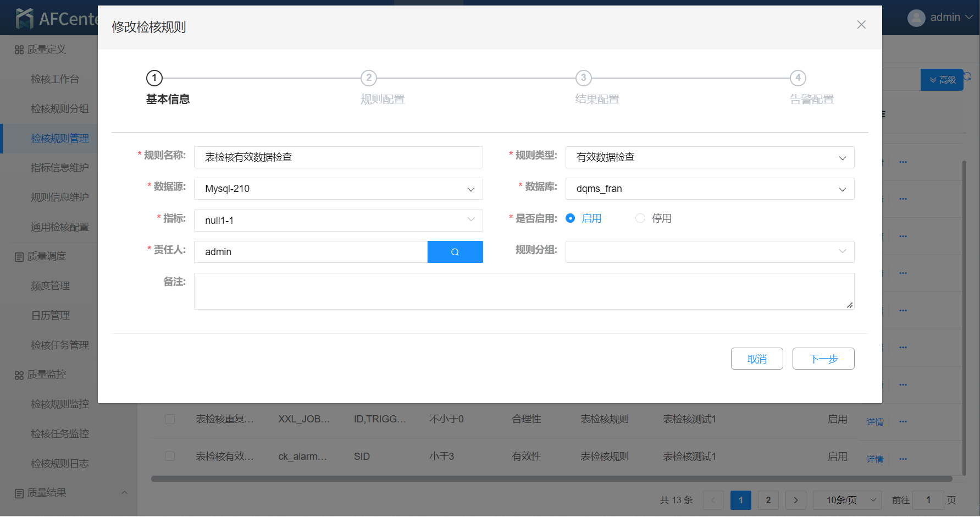Viewport: 980px width, 517px height.
Task: Open the 规则分组 dropdown
Action: pos(709,252)
